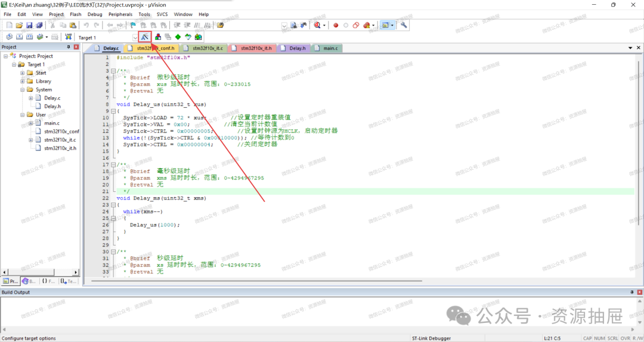
Task: Switch to the main.c editor tab
Action: click(x=327, y=48)
